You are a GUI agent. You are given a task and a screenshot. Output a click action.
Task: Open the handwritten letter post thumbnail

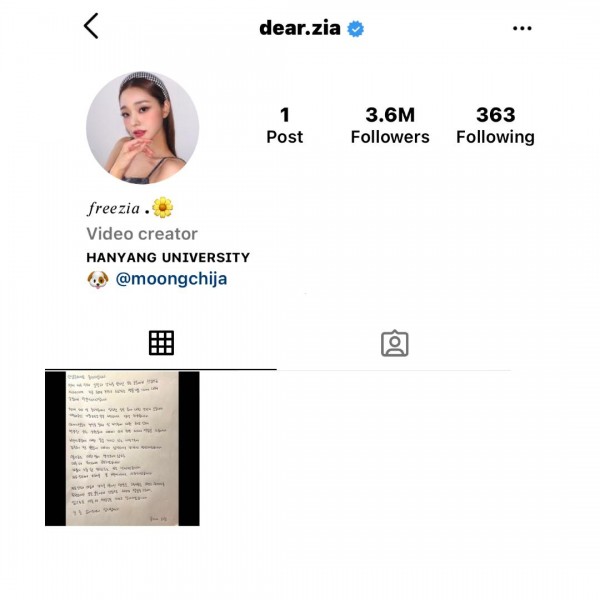(122, 448)
